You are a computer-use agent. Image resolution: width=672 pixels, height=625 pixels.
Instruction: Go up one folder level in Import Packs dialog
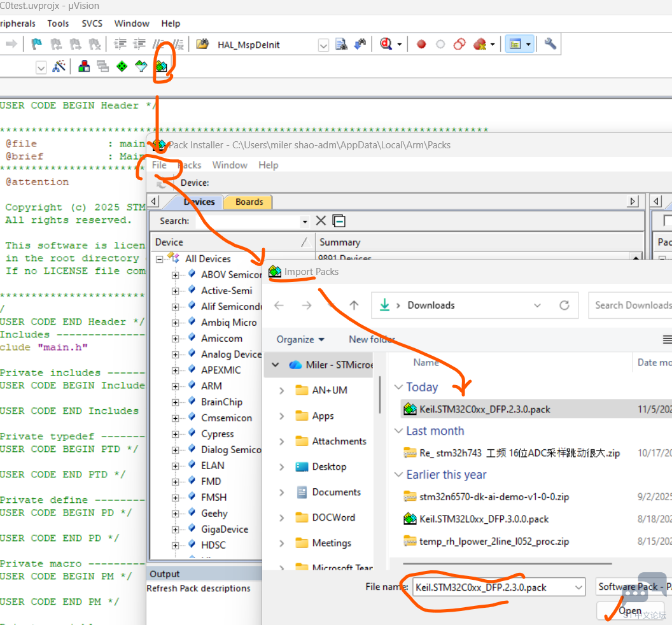354,305
